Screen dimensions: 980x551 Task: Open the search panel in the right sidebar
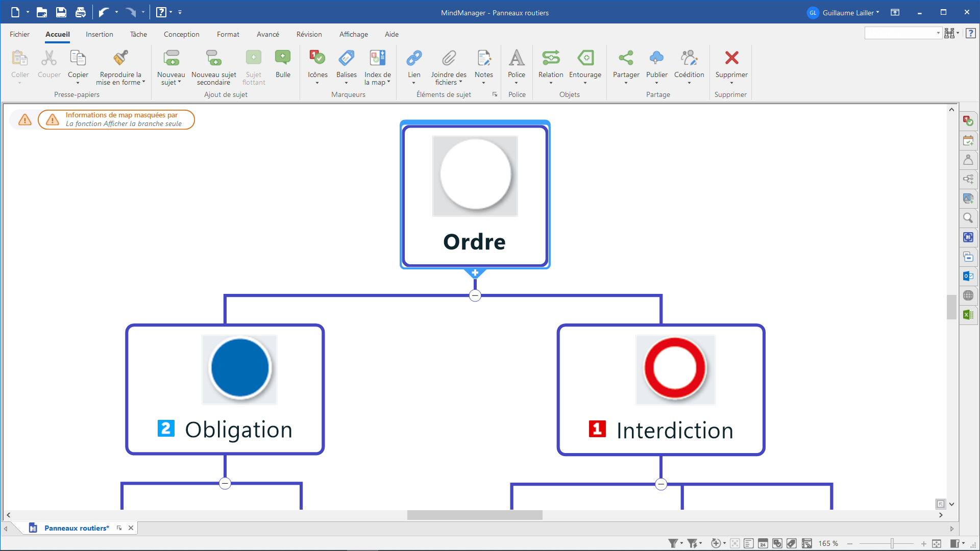pos(968,218)
